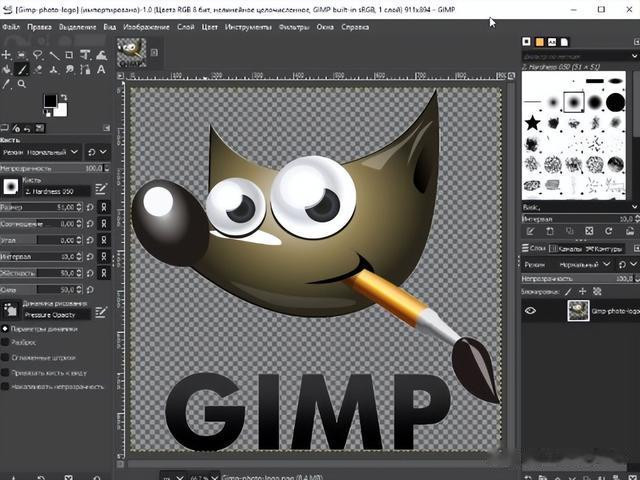Select the Paintbrush tool in the toolbox

tap(22, 71)
